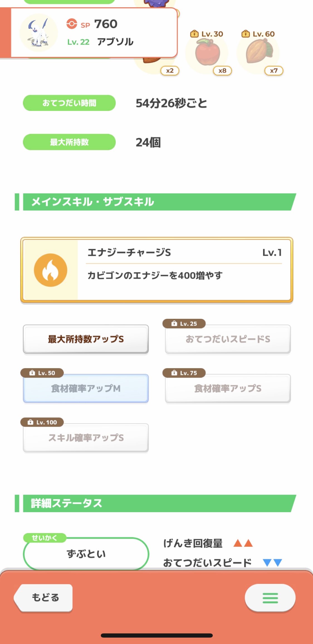Screen dimensions: 313x644
Task: Tap the おてつだい時間 label
Action: pyautogui.click(x=69, y=103)
